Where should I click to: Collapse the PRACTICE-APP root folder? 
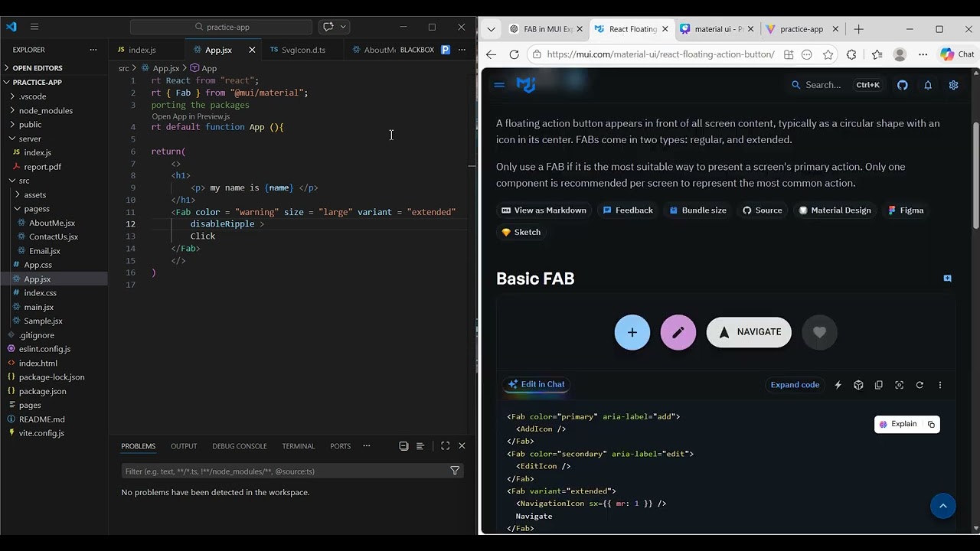(37, 82)
